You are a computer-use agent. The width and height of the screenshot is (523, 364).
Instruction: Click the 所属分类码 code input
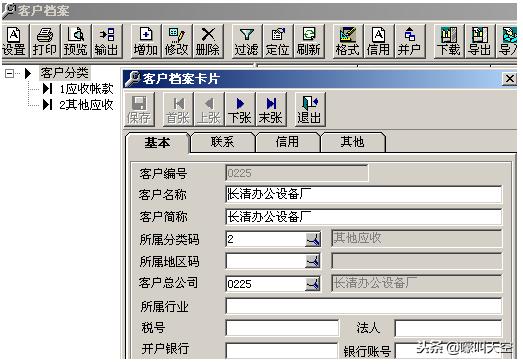266,240
